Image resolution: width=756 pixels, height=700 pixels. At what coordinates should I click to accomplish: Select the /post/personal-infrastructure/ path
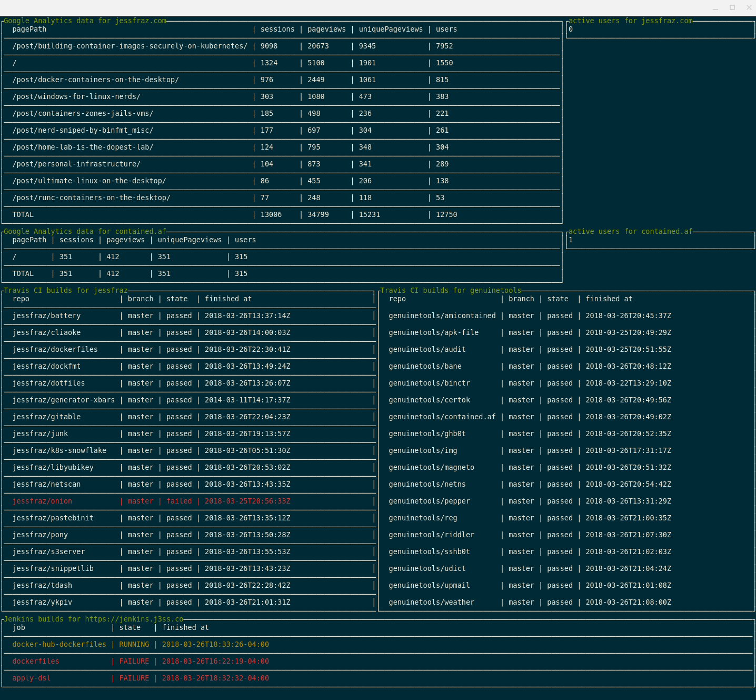click(x=76, y=164)
